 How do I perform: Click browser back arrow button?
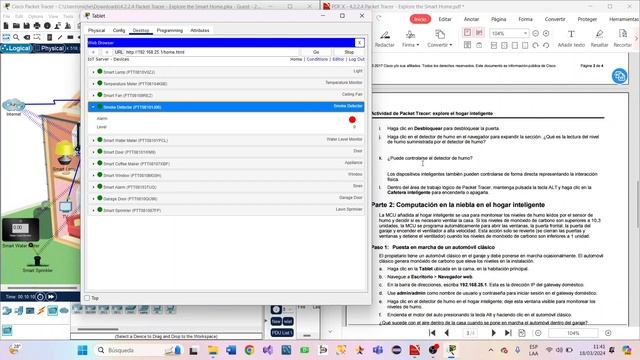(93, 52)
